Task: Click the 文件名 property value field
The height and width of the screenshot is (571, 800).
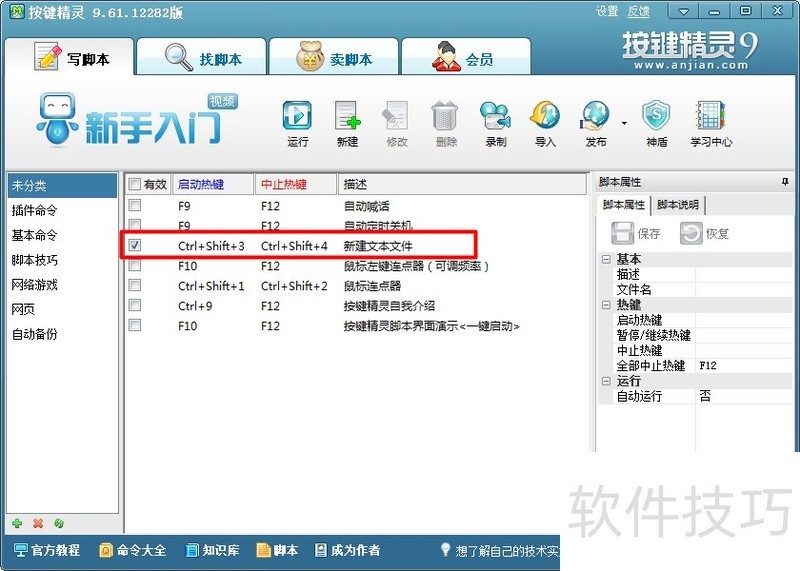Action: tap(744, 290)
